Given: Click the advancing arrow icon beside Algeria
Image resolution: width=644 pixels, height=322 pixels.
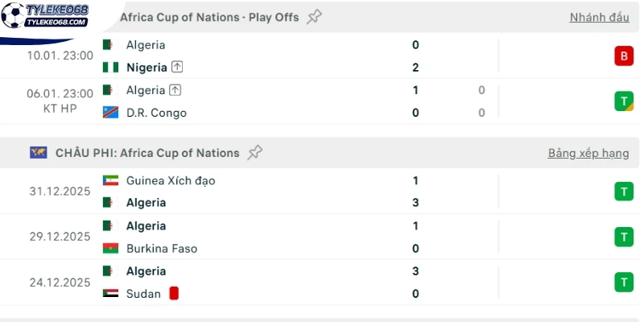Looking at the screenshot, I should (175, 90).
